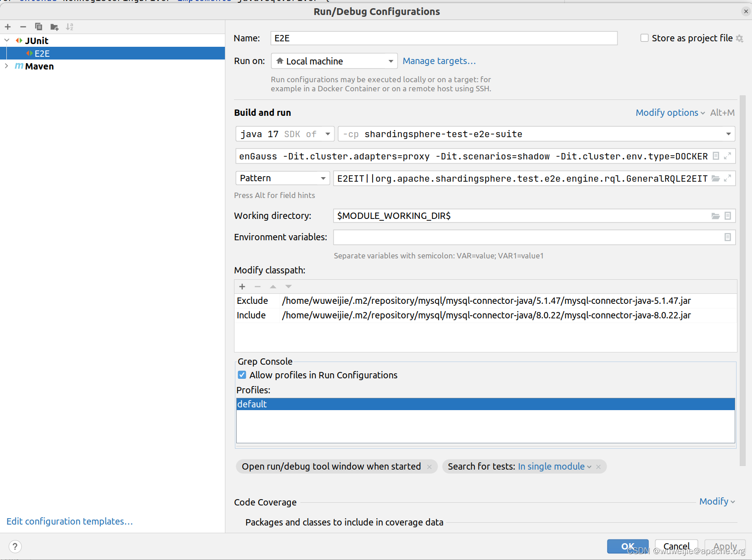
Task: Click the VM options field
Action: pos(473,156)
